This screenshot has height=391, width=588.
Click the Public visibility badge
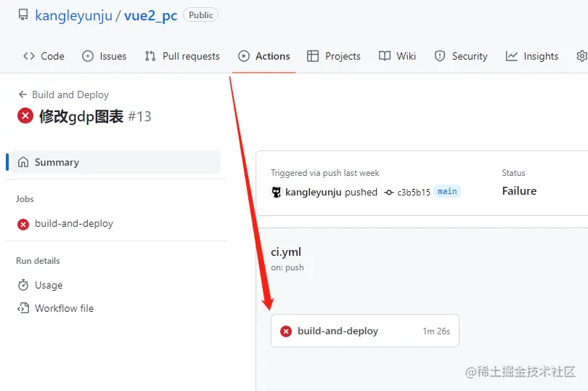[x=200, y=15]
